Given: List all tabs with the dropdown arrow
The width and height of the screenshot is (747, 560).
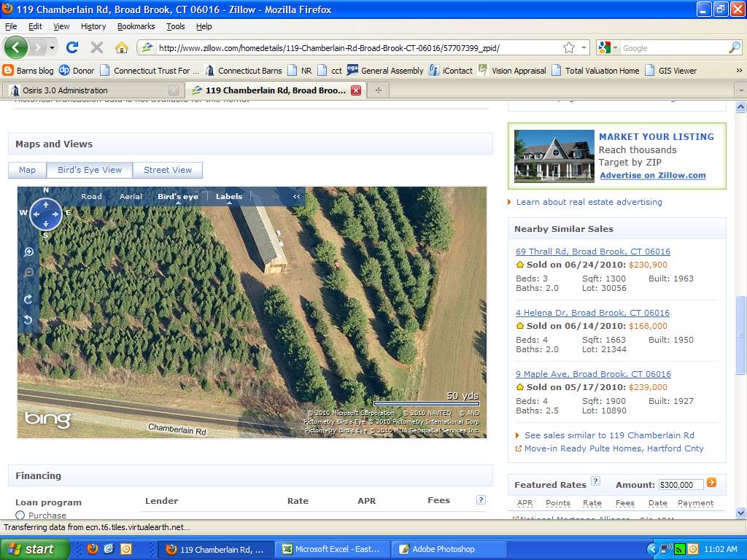Looking at the screenshot, I should point(741,90).
